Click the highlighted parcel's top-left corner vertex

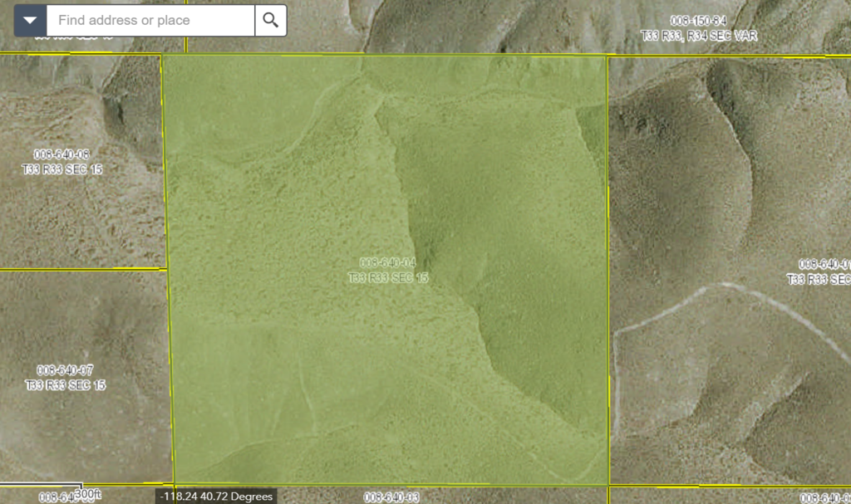click(163, 56)
